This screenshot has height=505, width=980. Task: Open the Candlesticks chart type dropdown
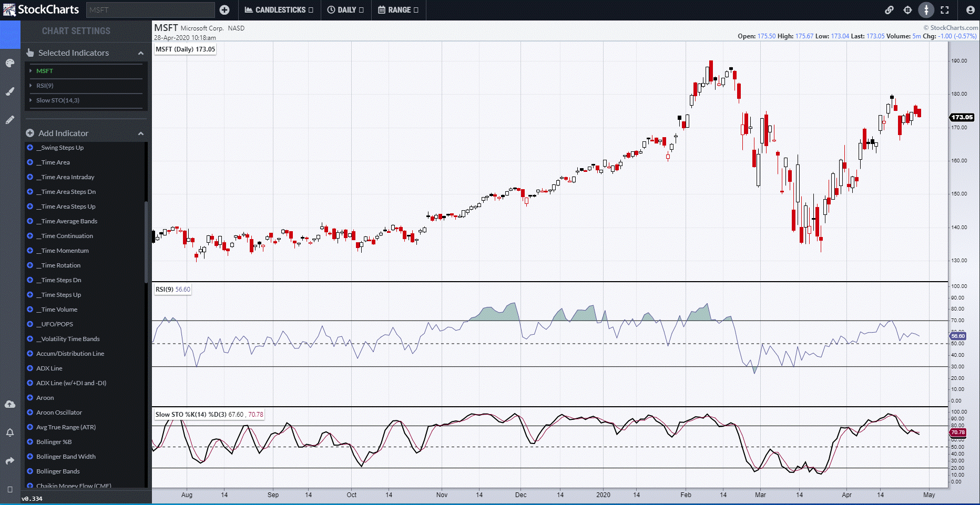pos(279,10)
